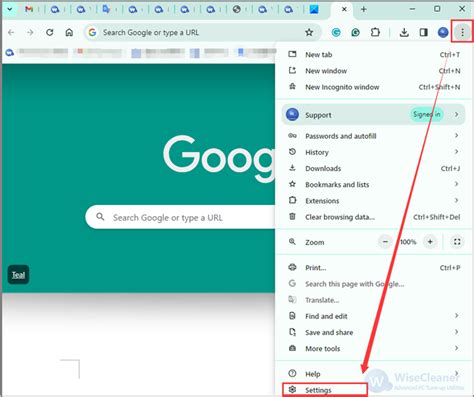474x397 pixels.
Task: Go back to previous page
Action: (11, 32)
